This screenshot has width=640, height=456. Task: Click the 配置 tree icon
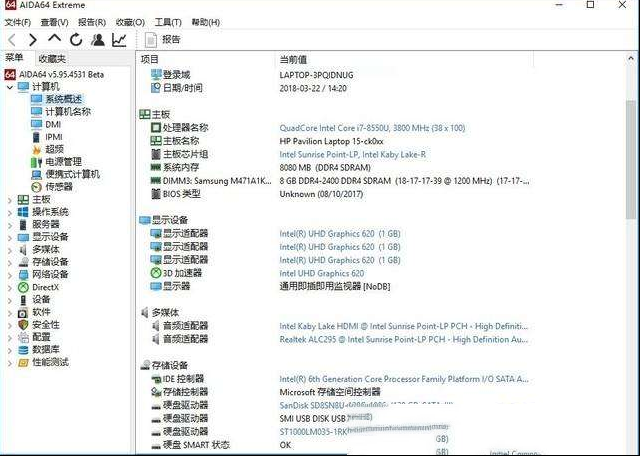pos(23,338)
